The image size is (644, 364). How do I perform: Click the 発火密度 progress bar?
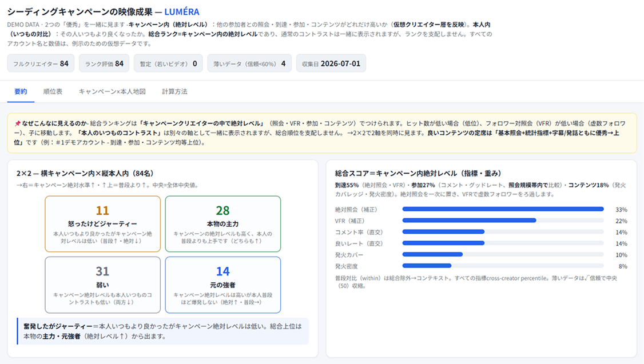coord(503,266)
